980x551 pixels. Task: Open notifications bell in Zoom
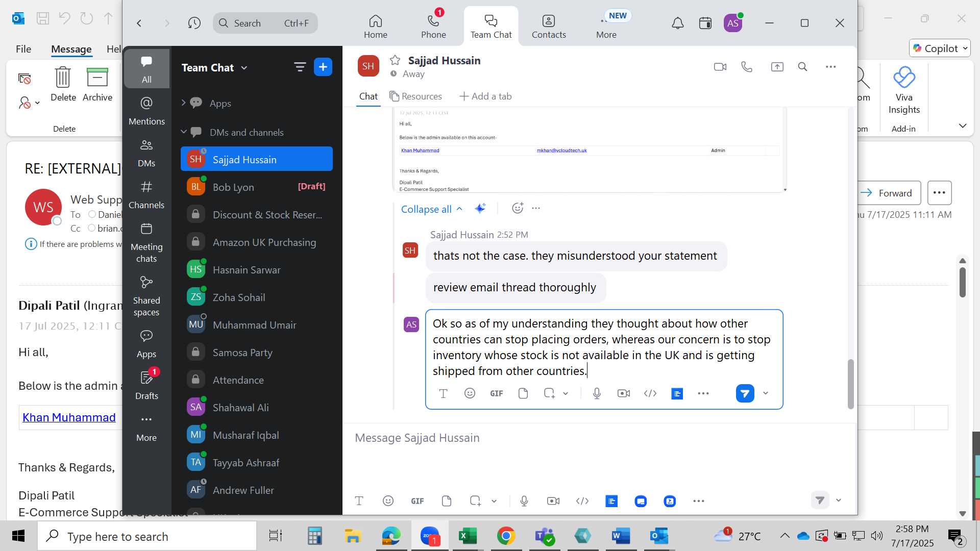coord(677,23)
